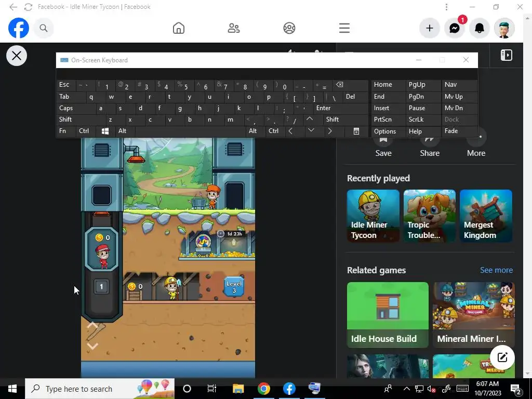This screenshot has height=399, width=532.
Task: Click Options key on On-Screen Keyboard
Action: pos(388,131)
